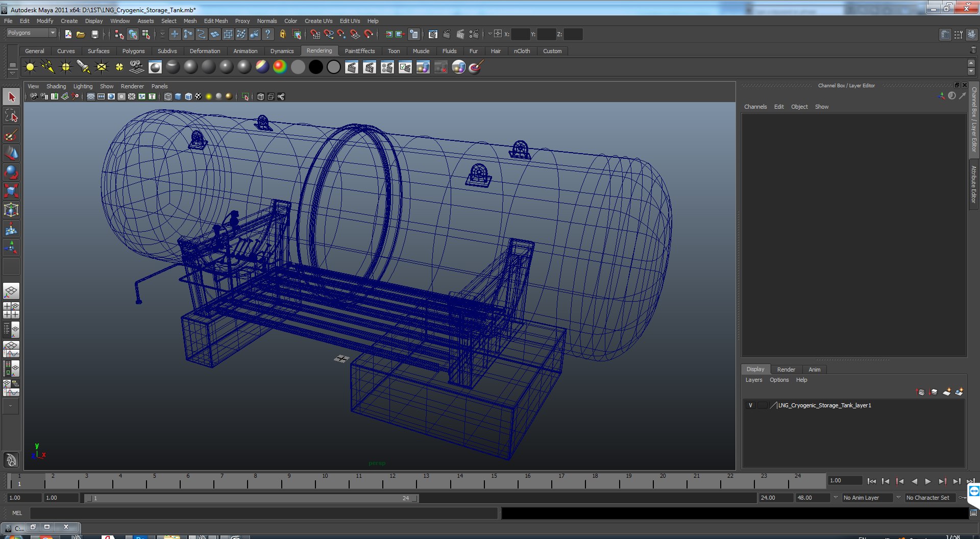Click the IPR render shelf icon
This screenshot has height=539, width=980.
[370, 67]
